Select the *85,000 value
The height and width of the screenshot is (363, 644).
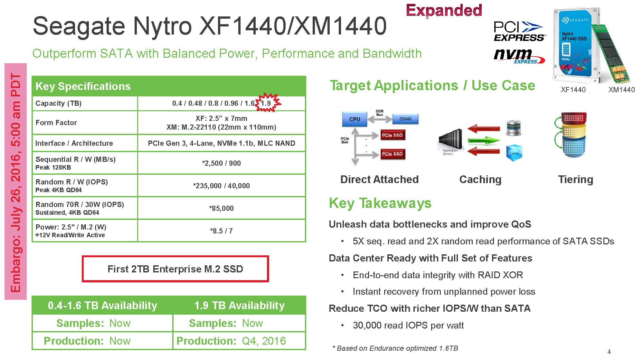221,208
